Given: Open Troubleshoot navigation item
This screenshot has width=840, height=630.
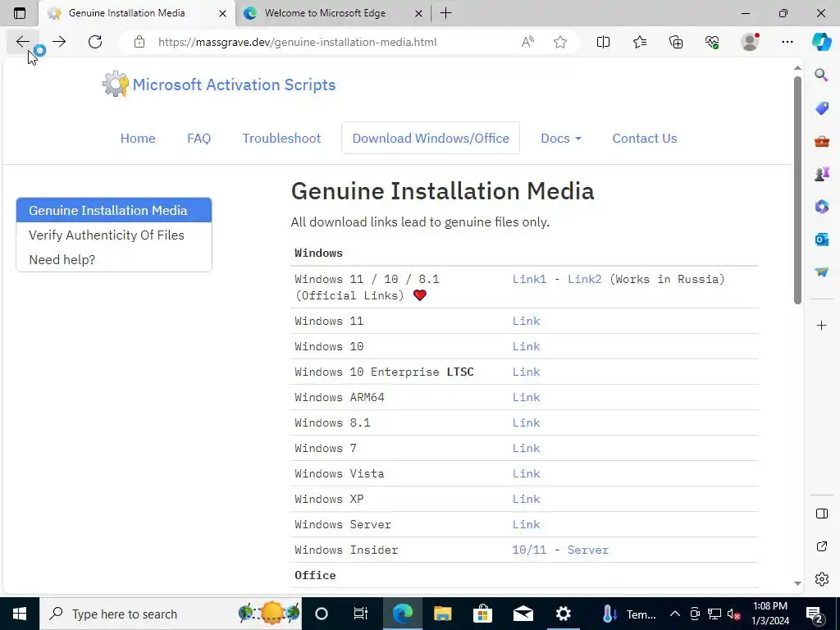Looking at the screenshot, I should point(282,138).
